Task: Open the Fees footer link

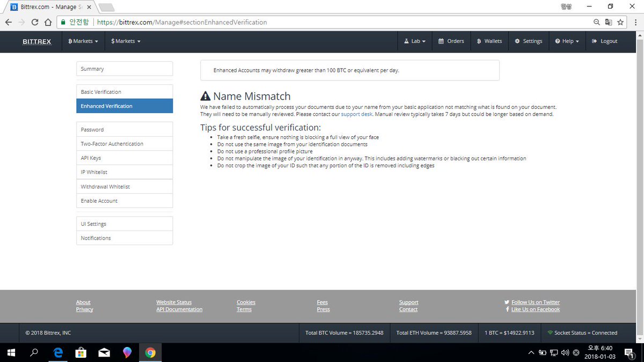Action: pos(323,302)
